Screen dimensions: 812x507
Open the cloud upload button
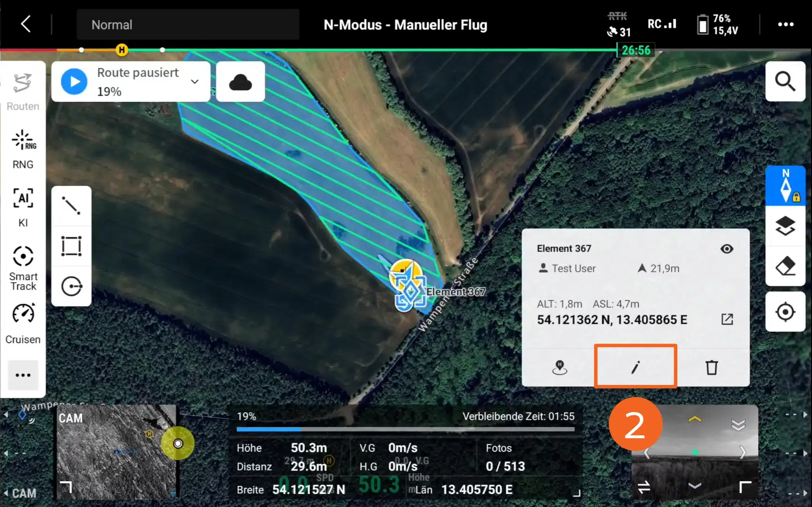(240, 82)
